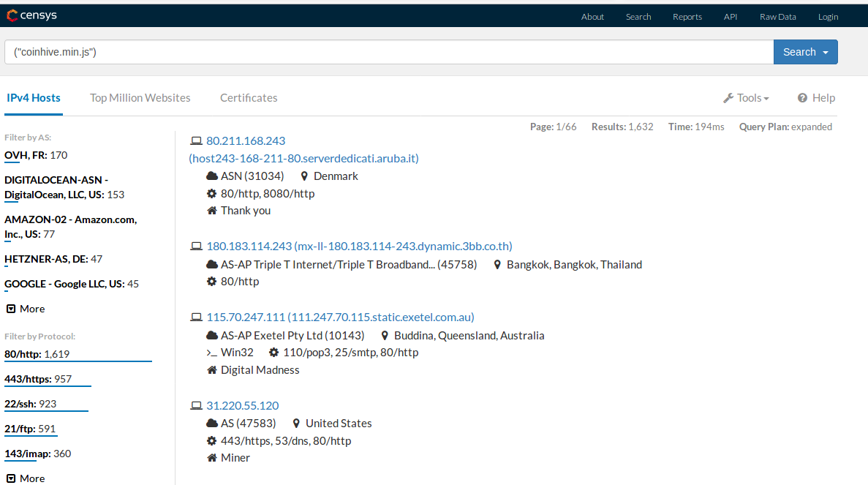Filter by AMAZON-02 autonomous system
This screenshot has height=485, width=868.
click(x=70, y=227)
